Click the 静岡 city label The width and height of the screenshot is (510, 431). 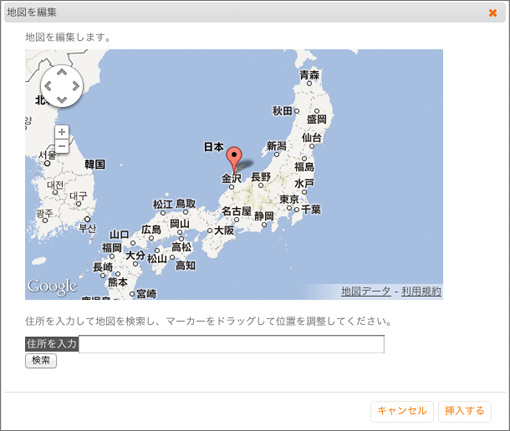(264, 216)
